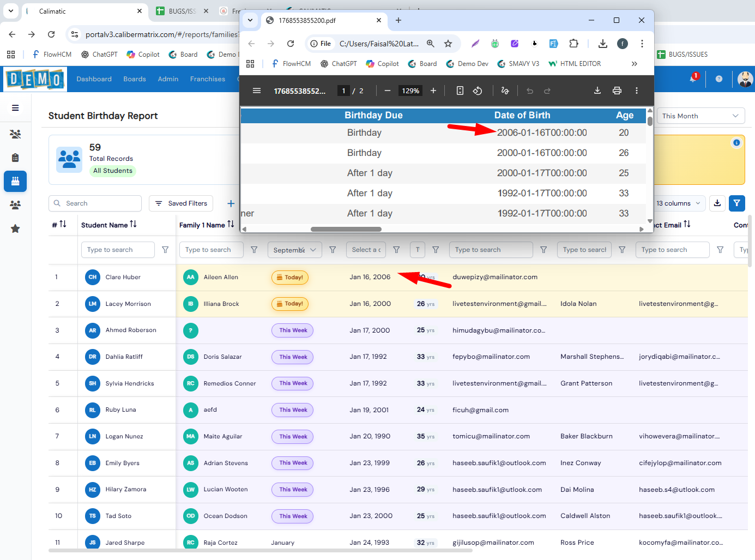
Task: Click the All Students badge
Action: click(113, 171)
